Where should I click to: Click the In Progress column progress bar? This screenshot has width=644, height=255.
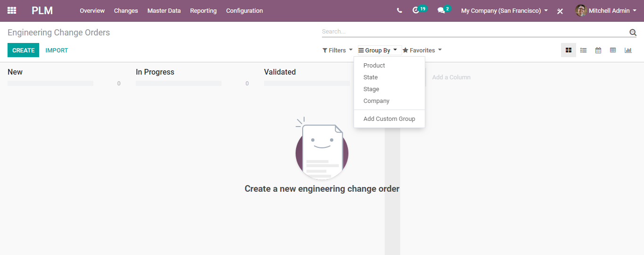click(179, 84)
